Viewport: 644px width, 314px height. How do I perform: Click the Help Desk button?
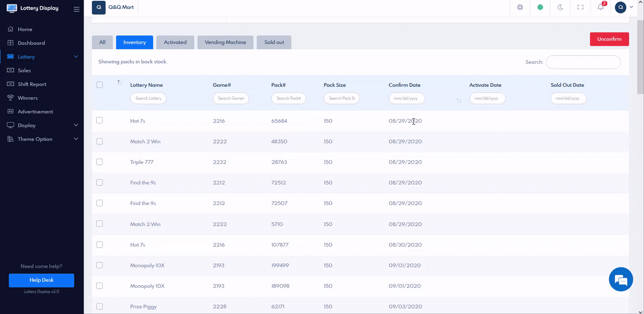pyautogui.click(x=41, y=280)
